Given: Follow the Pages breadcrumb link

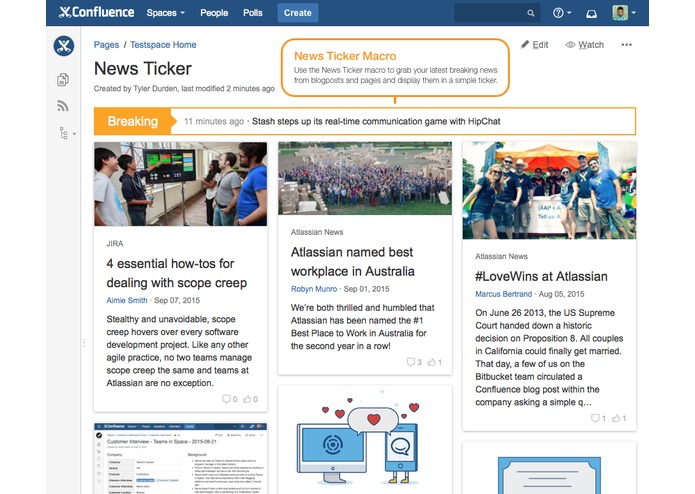Looking at the screenshot, I should (x=106, y=45).
